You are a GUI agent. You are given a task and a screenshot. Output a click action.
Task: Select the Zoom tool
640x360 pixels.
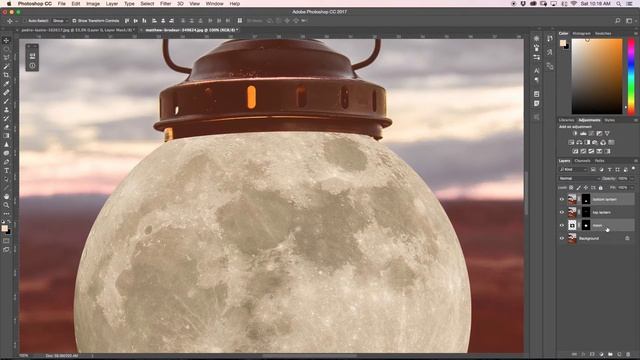[6, 205]
